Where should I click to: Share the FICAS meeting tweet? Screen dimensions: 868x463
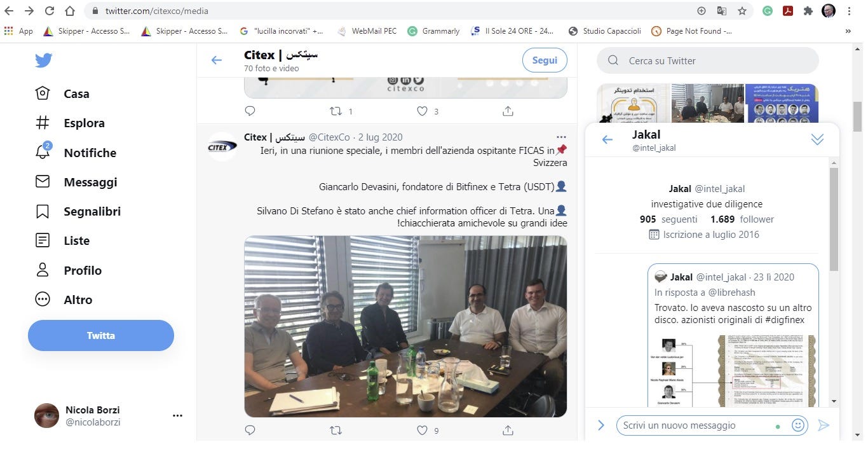click(508, 431)
